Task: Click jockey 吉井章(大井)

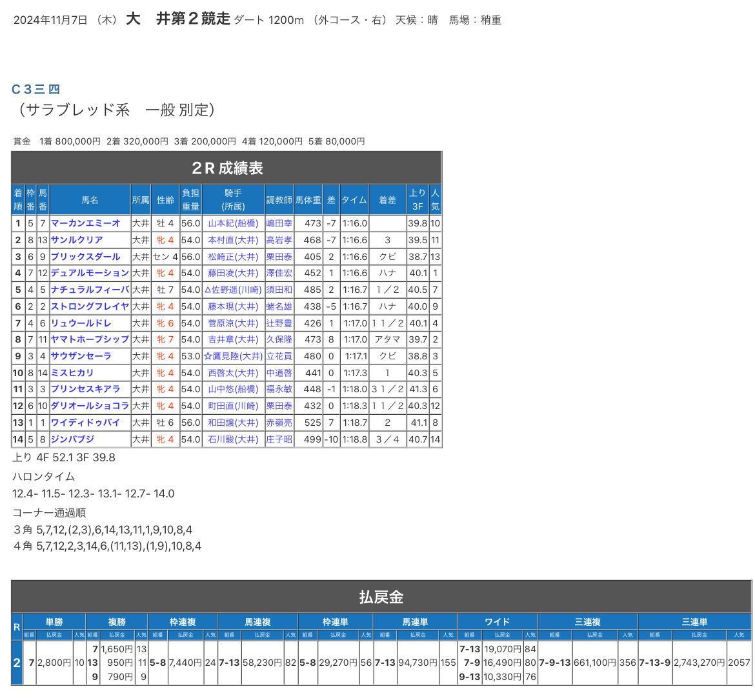Action: pos(233,339)
